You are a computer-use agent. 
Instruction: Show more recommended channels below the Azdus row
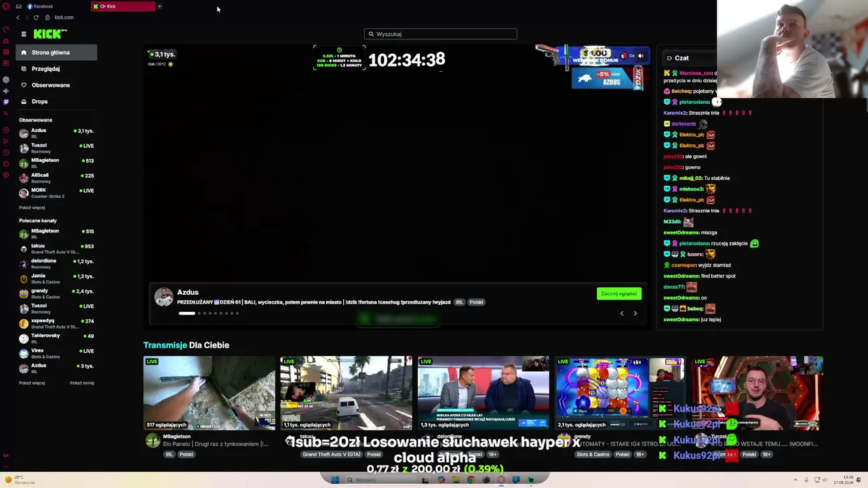coord(32,383)
